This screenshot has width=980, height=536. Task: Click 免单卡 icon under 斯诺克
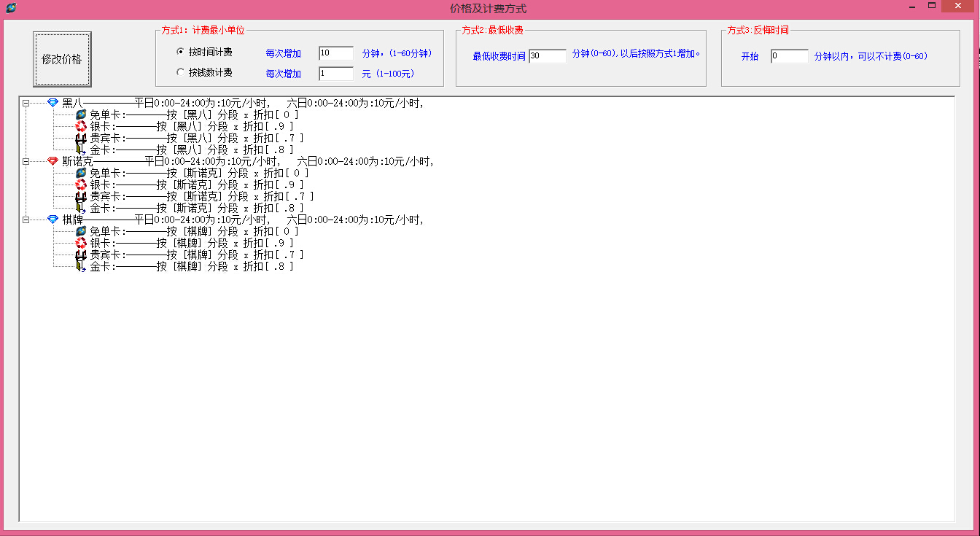point(81,173)
